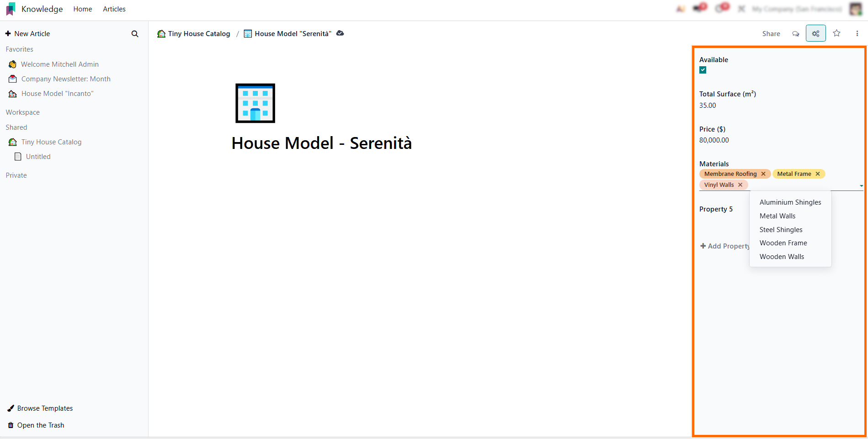The width and height of the screenshot is (868, 439).
Task: Edit the Price value 80,000.00 field
Action: click(714, 140)
